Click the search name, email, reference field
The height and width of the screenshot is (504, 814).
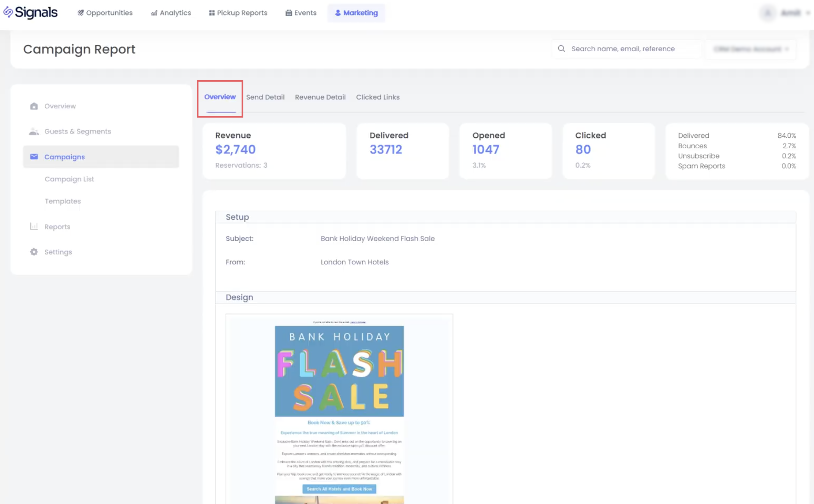coord(627,49)
